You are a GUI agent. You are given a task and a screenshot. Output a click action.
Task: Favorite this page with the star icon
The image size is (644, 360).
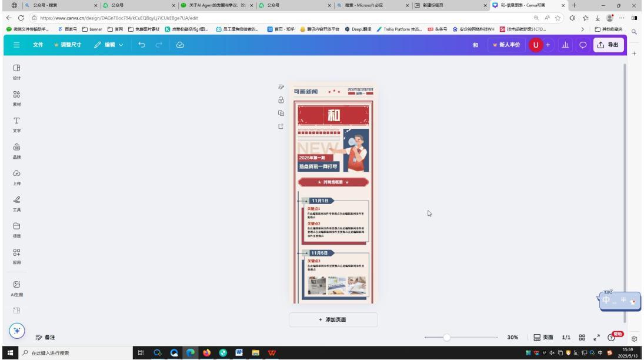click(558, 18)
